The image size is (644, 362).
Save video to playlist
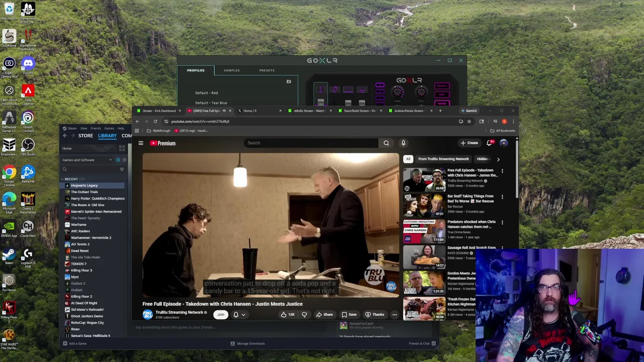(349, 315)
